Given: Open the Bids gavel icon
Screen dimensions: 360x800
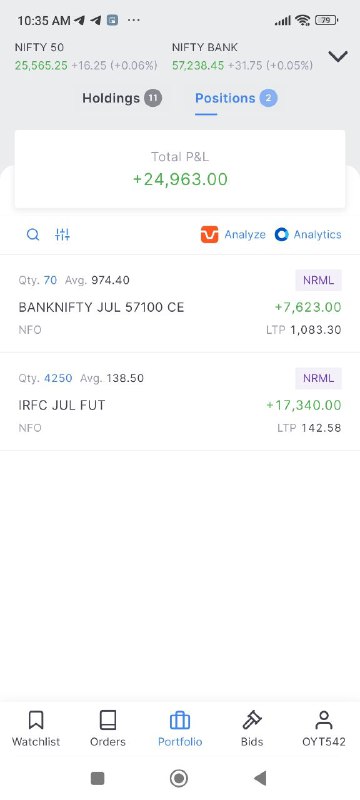Looking at the screenshot, I should [252, 720].
